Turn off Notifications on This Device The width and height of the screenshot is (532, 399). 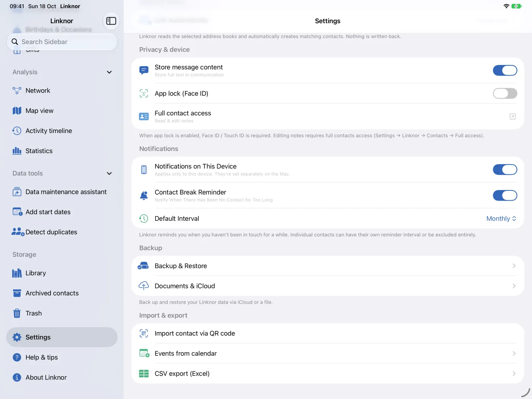click(505, 169)
